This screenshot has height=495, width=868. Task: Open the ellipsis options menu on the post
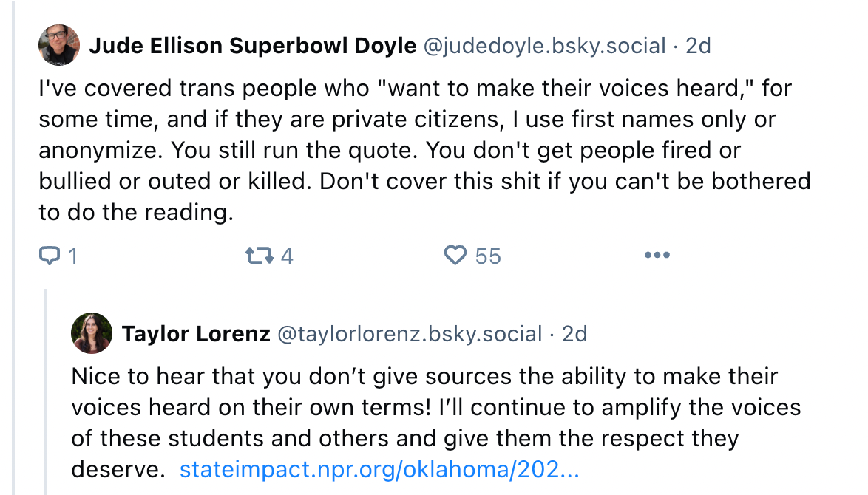(657, 255)
